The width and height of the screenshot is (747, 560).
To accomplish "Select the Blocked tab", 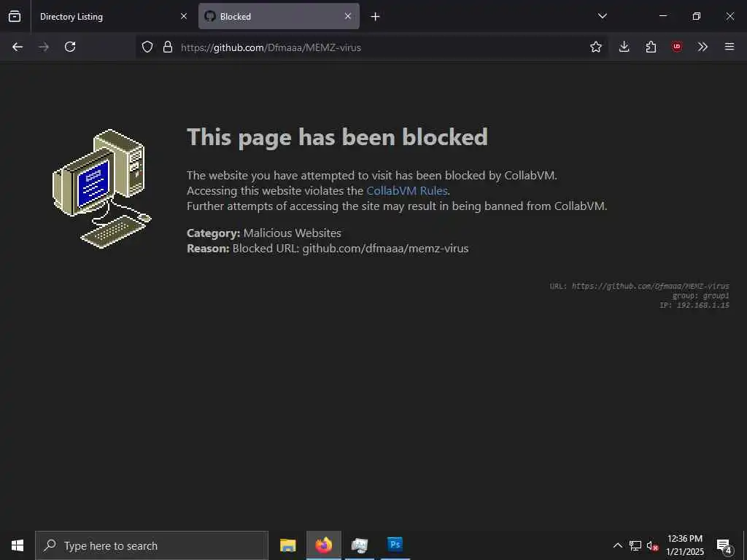I will point(279,16).
